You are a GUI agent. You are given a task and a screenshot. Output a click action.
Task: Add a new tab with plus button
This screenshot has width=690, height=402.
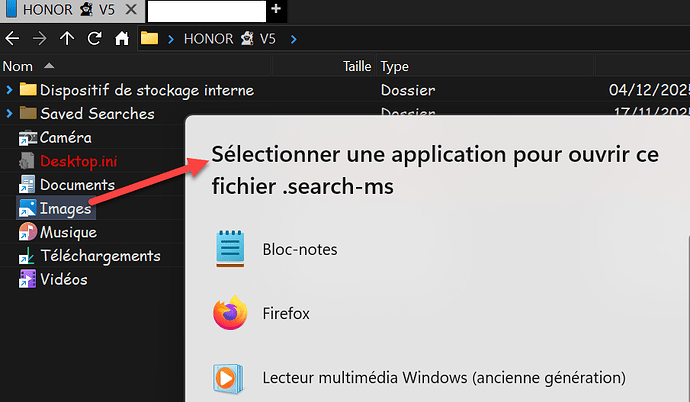click(x=277, y=11)
